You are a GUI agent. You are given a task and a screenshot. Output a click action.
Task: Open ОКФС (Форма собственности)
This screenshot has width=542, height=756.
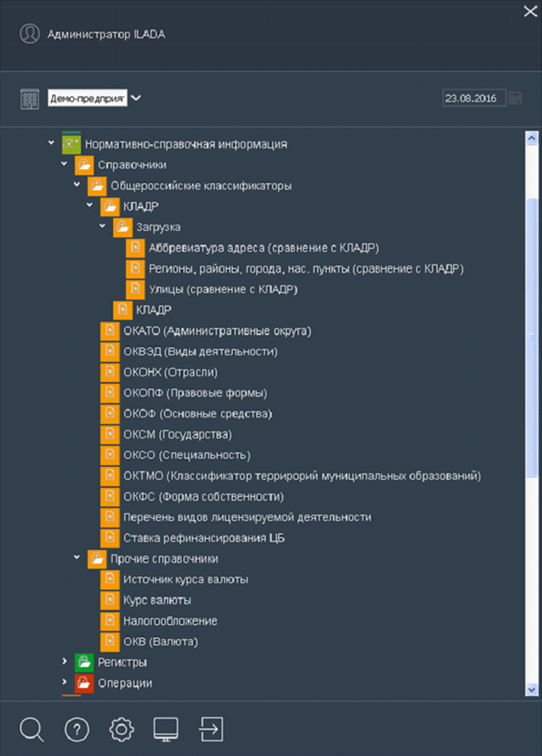203,496
